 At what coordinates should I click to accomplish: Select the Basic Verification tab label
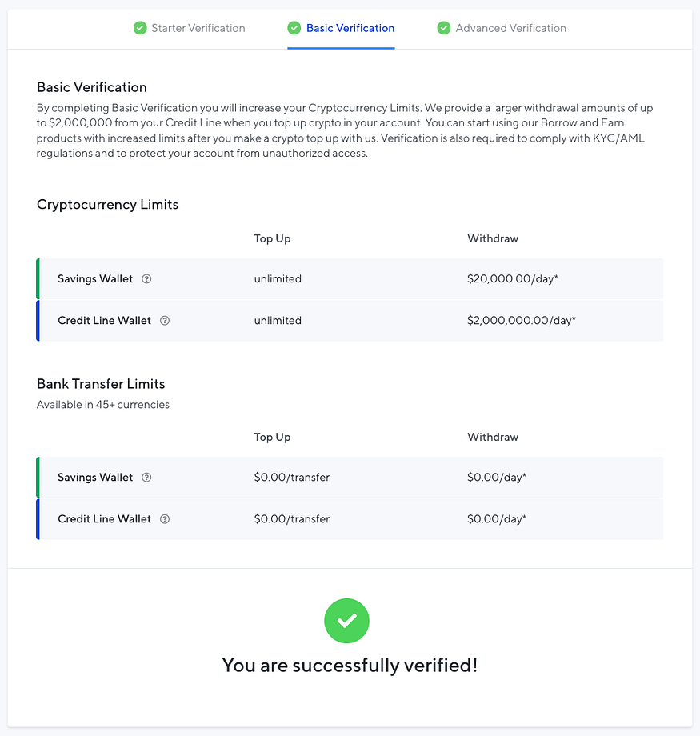350,28
